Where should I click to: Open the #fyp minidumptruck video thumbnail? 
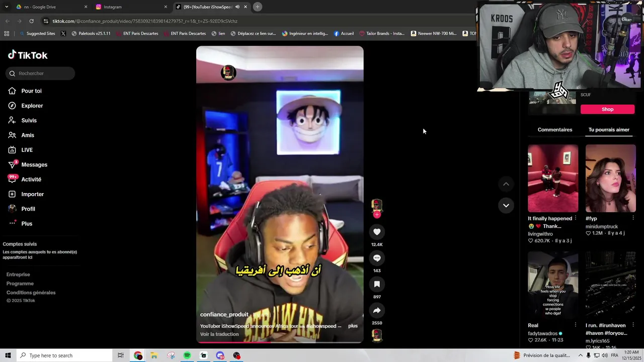[x=610, y=178]
